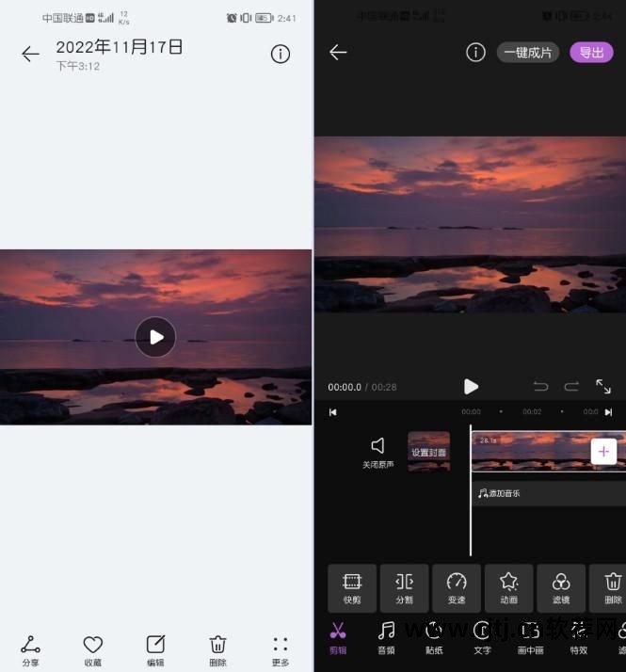Open the 编辑 edit tool in gallery
Screen dimensions: 626x672
[155, 650]
